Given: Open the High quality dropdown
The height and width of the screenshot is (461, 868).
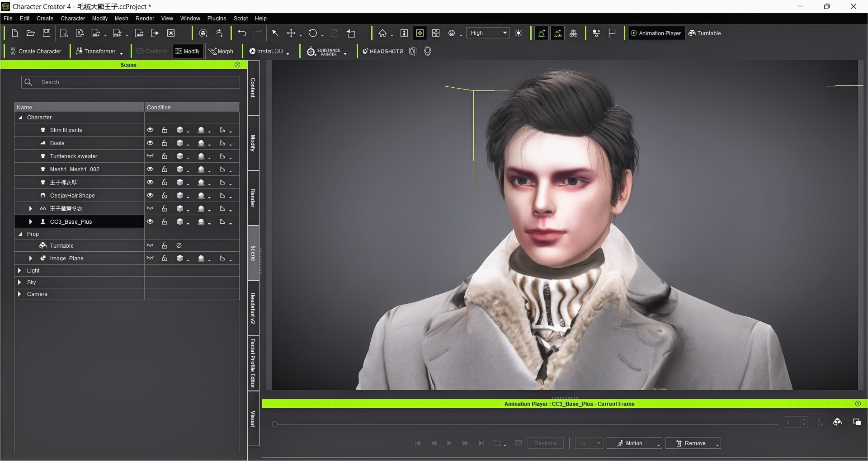Looking at the screenshot, I should click(x=487, y=33).
